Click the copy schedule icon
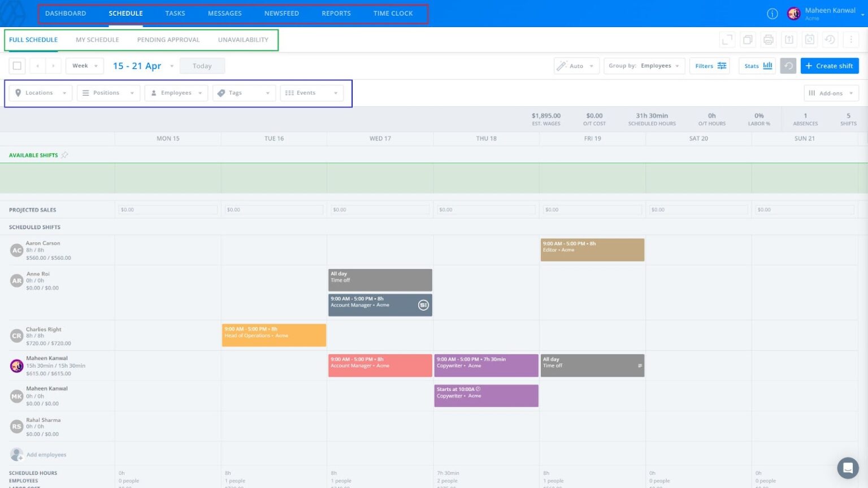 (748, 40)
